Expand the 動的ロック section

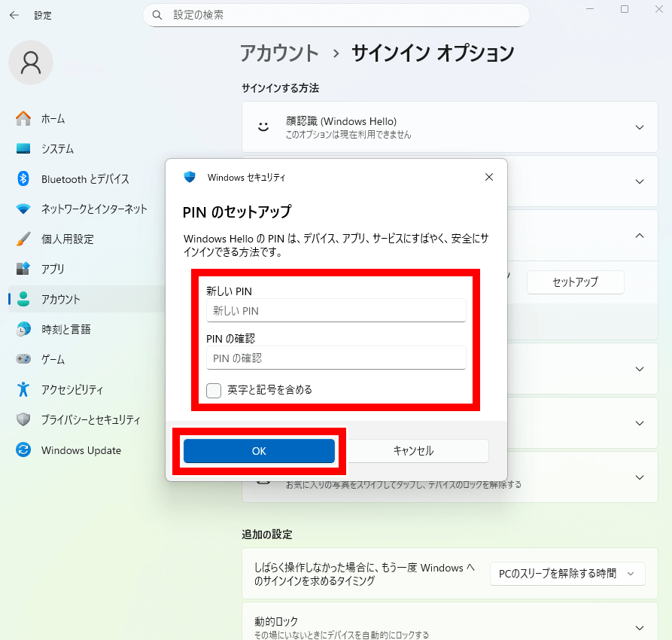(640, 628)
